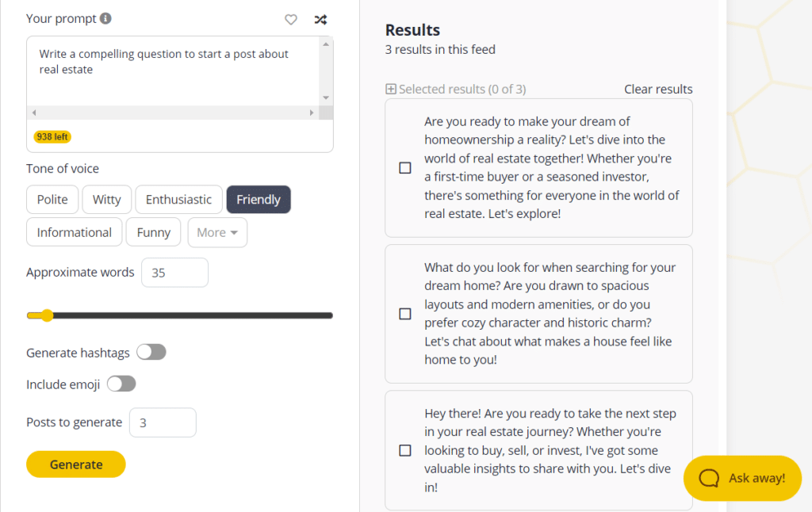Open the More tone options dropdown
Image resolution: width=812 pixels, height=512 pixels.
tap(217, 231)
